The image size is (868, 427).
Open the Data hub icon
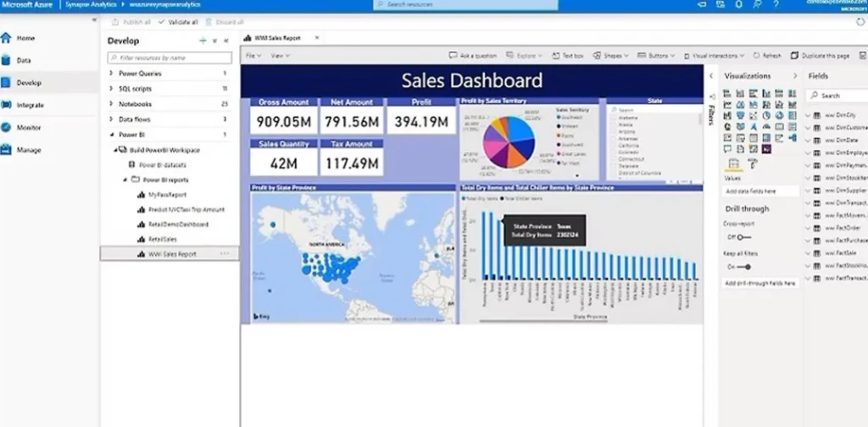point(6,60)
